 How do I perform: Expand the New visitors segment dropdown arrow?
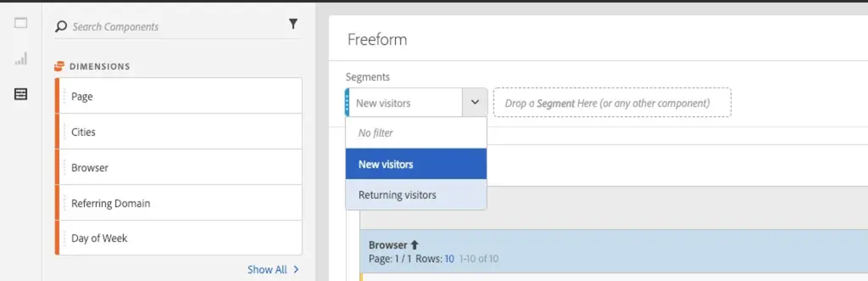pyautogui.click(x=475, y=102)
